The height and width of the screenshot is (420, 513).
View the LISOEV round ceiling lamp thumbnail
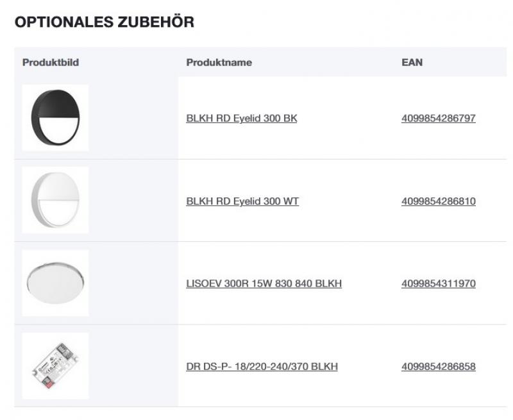tap(55, 281)
